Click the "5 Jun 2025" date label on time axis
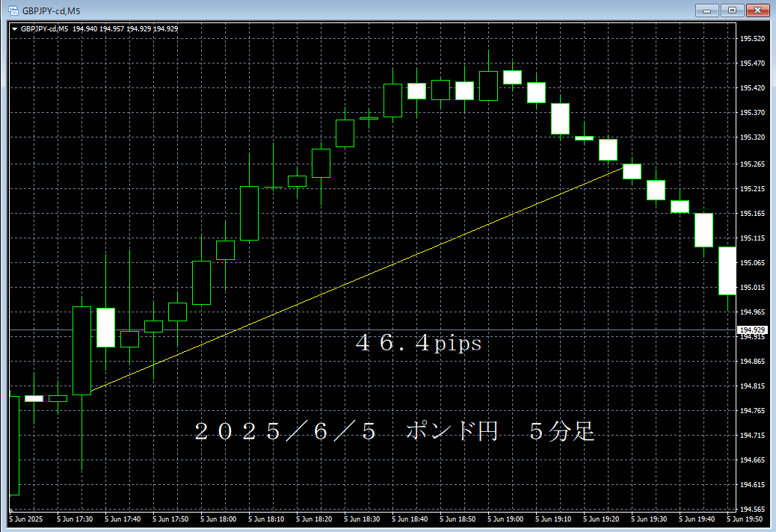The image size is (776, 532). (x=26, y=518)
